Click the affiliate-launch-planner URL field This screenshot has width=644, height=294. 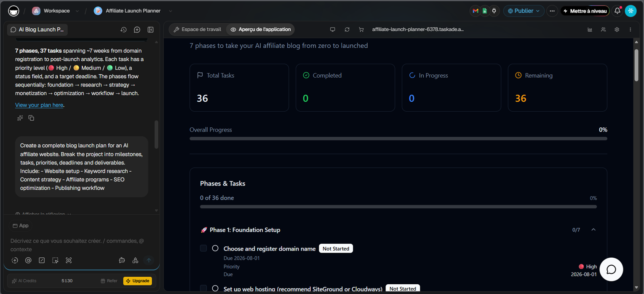point(418,30)
